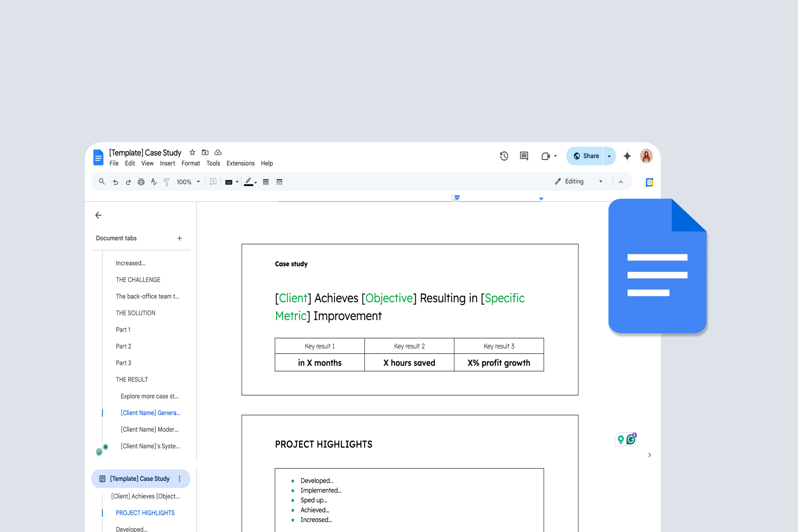
Task: Select [Client Name]'s Syste... outline item
Action: click(150, 446)
